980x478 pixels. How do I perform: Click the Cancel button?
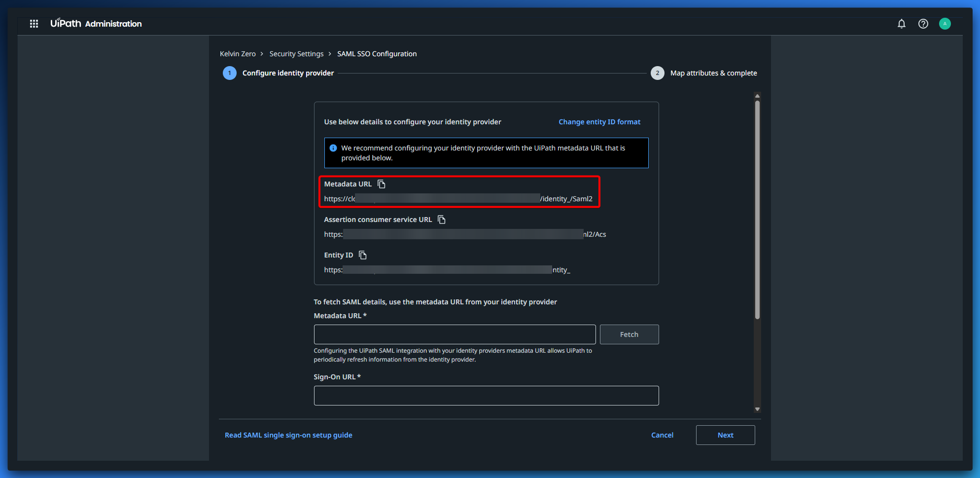pos(662,435)
